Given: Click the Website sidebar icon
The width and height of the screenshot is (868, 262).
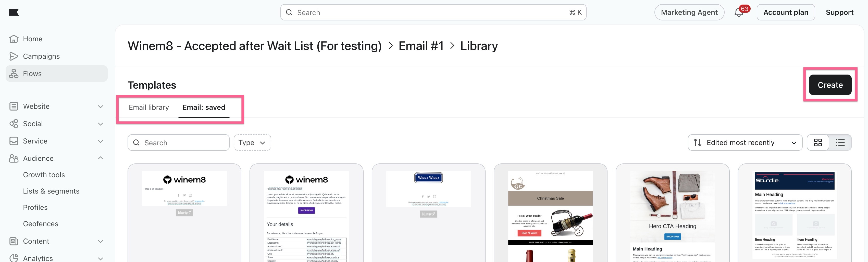Looking at the screenshot, I should [14, 106].
